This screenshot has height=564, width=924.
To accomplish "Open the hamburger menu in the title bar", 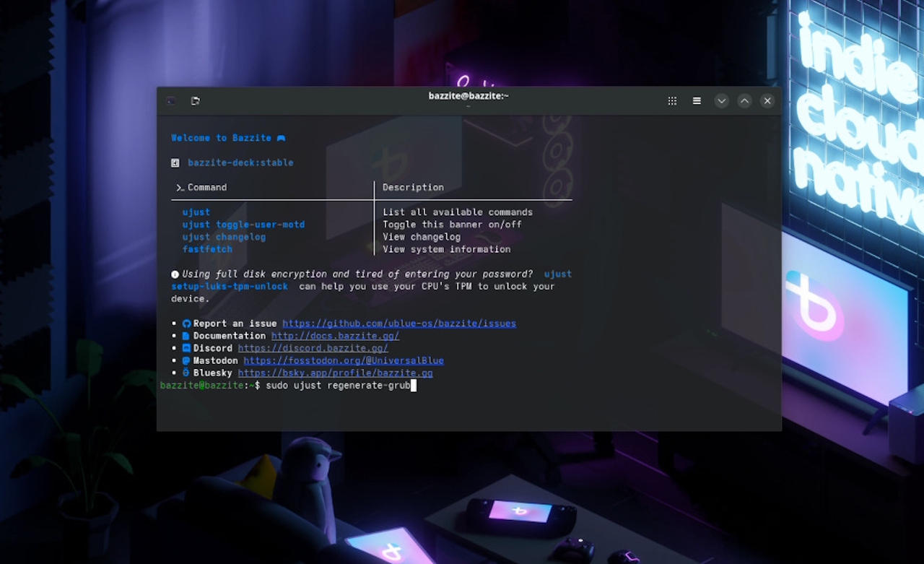I will [x=696, y=100].
